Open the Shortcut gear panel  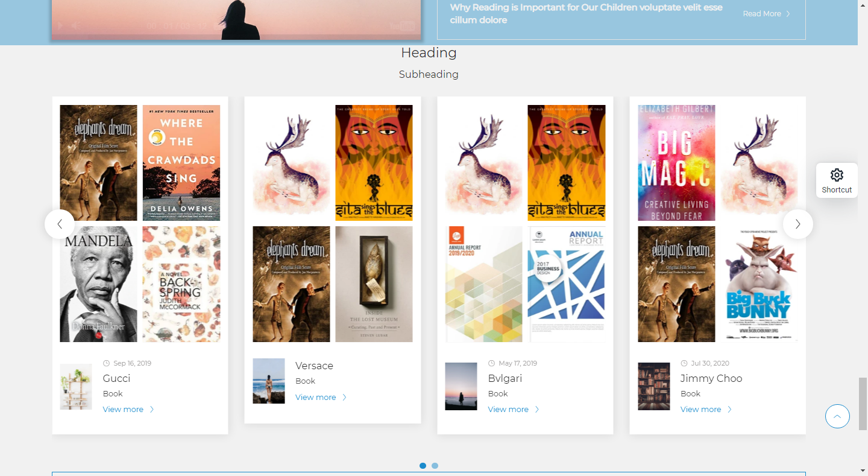point(837,180)
